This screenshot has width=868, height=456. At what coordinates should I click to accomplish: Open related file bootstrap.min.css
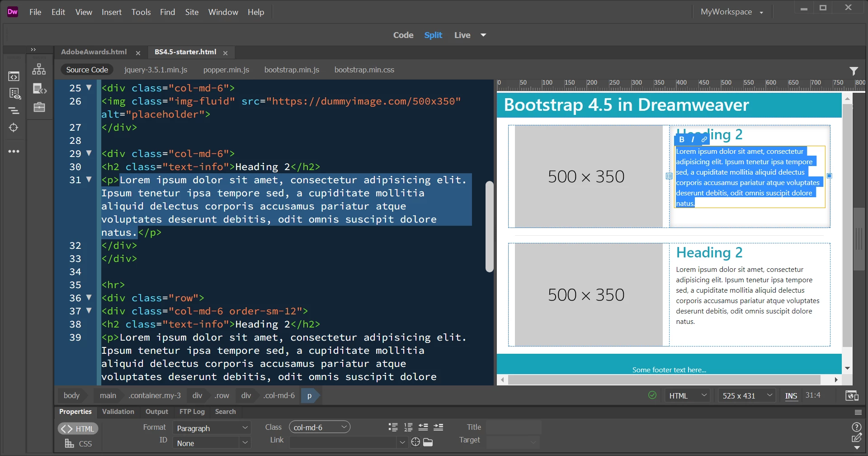(x=364, y=70)
